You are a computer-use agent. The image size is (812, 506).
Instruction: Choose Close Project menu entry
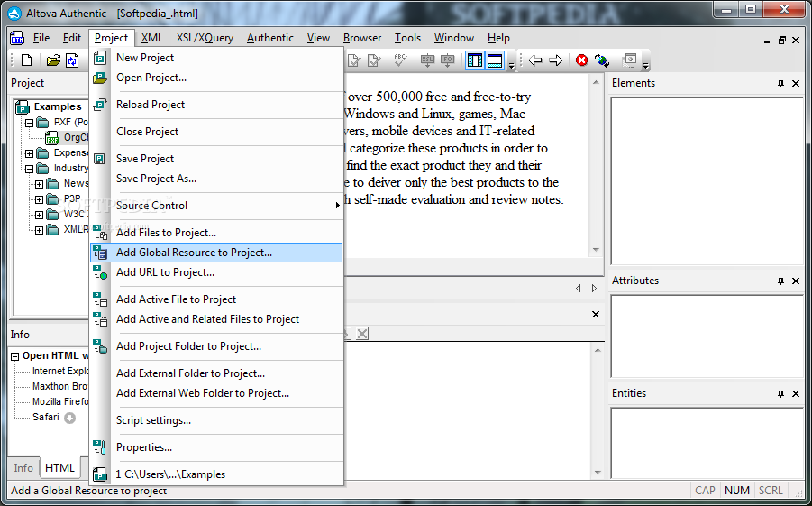coord(216,131)
